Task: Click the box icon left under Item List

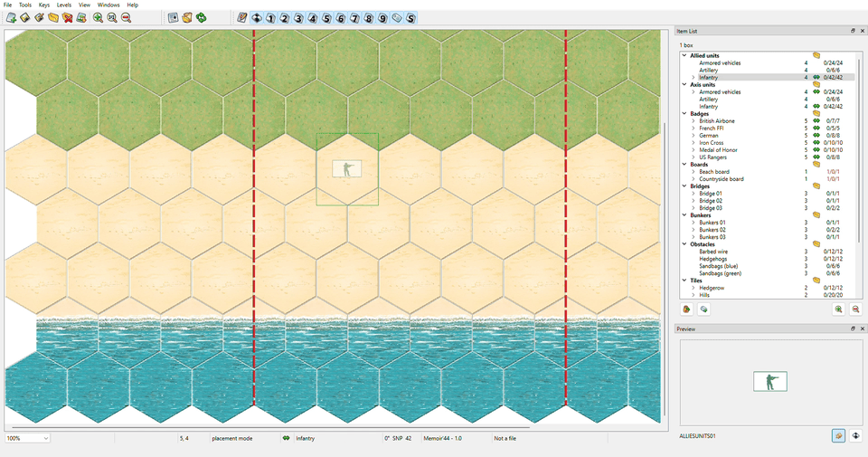Action: [687, 309]
